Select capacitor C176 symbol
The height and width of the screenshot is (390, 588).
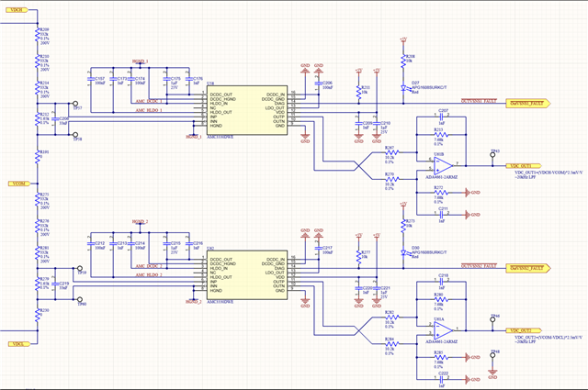pyautogui.click(x=189, y=79)
